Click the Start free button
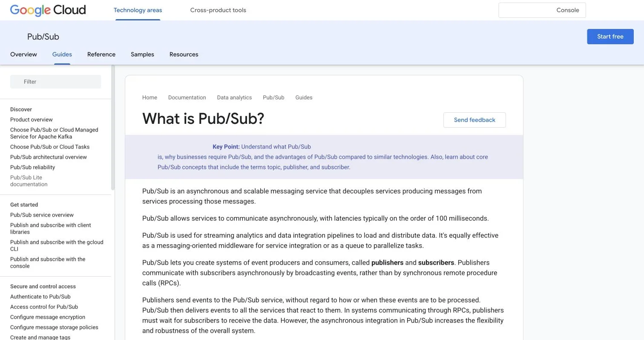Screen dimensions: 644x340 tap(610, 37)
